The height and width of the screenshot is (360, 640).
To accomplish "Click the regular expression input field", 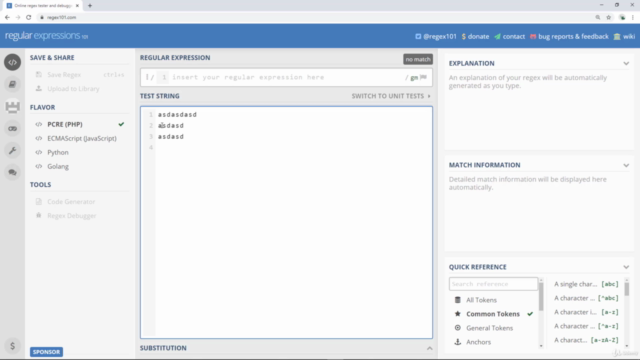I will pos(286,77).
